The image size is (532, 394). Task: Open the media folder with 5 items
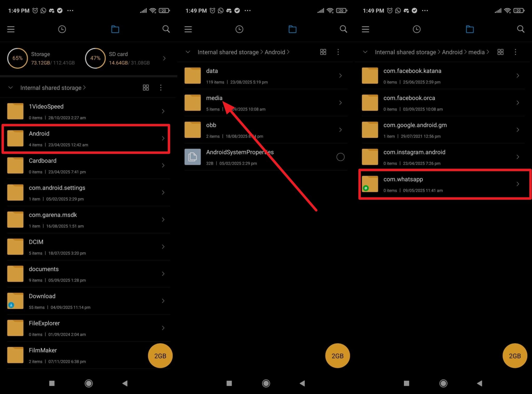tap(266, 103)
